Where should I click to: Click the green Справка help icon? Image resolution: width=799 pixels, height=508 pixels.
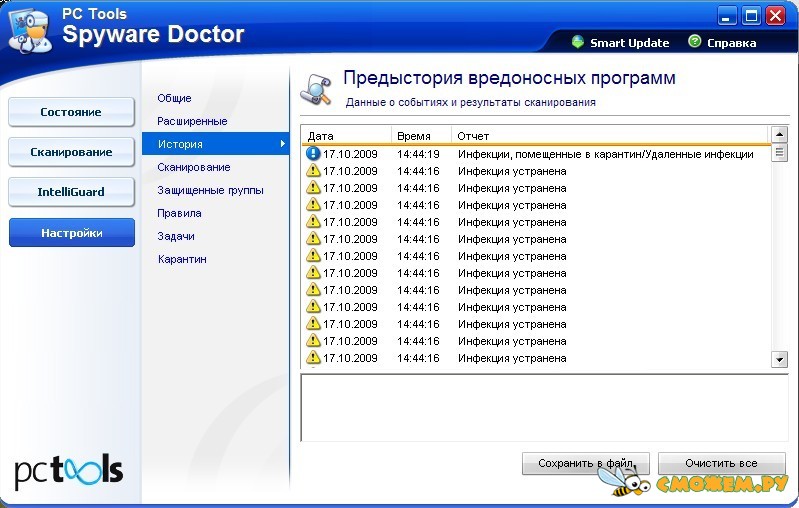coord(694,41)
